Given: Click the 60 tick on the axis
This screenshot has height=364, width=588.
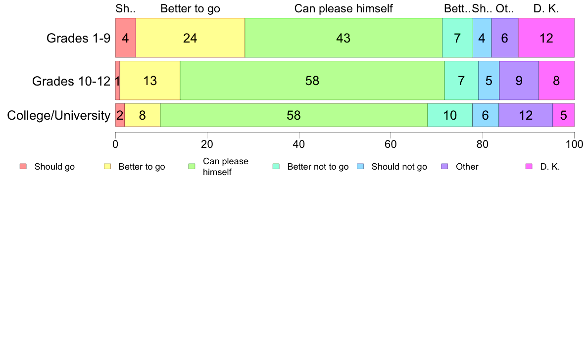Looking at the screenshot, I should pos(391,144).
